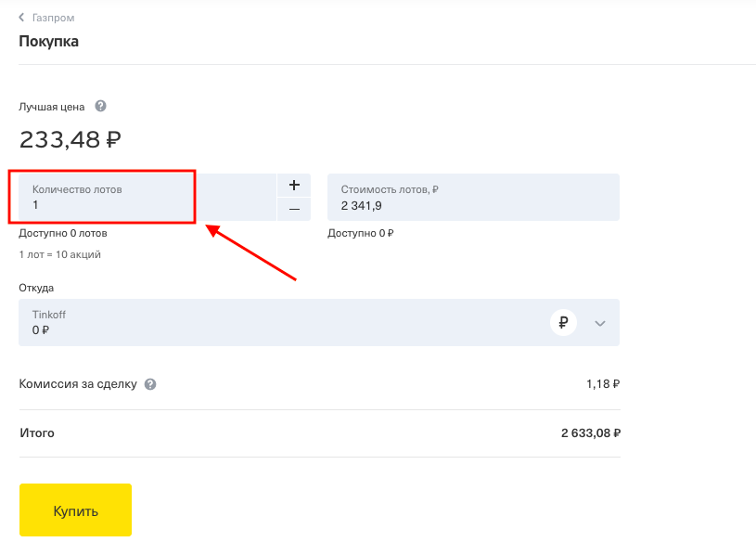Open the Газпром breadcrumb link
756x542 pixels.
(x=55, y=18)
